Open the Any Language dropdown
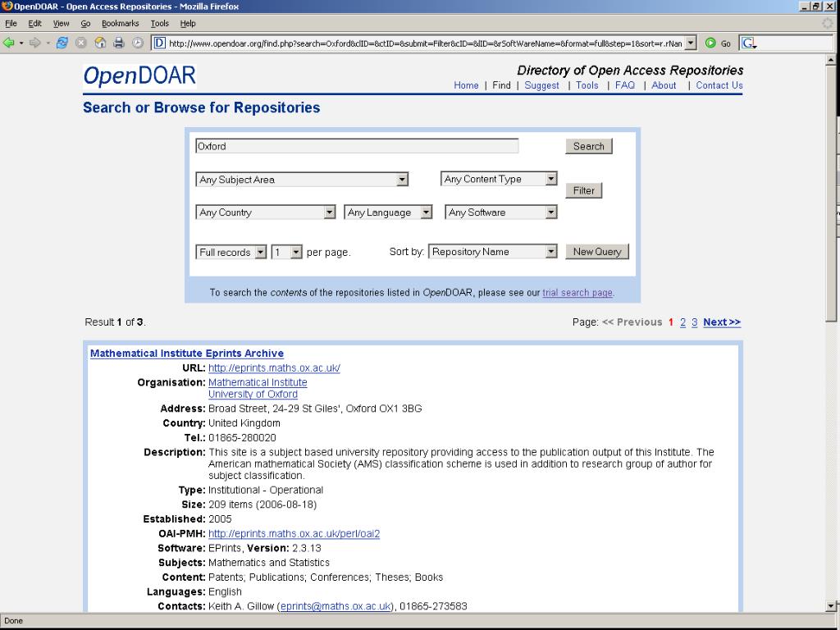 [388, 212]
